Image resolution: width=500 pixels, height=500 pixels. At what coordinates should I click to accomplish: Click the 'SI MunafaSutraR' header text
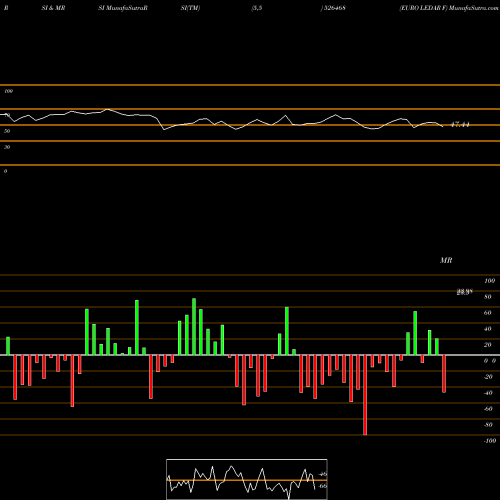click(123, 8)
